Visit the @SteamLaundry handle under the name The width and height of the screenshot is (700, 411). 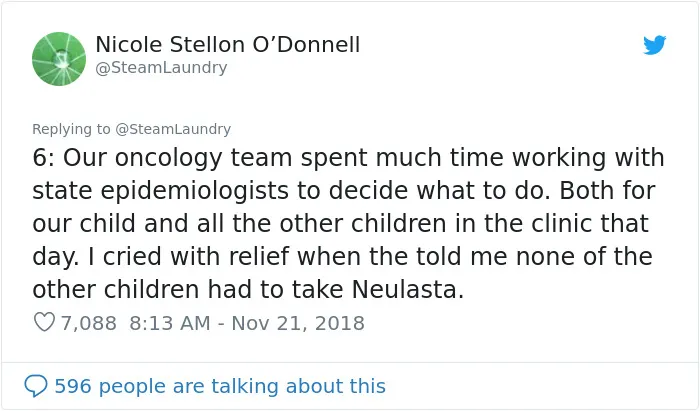click(162, 67)
